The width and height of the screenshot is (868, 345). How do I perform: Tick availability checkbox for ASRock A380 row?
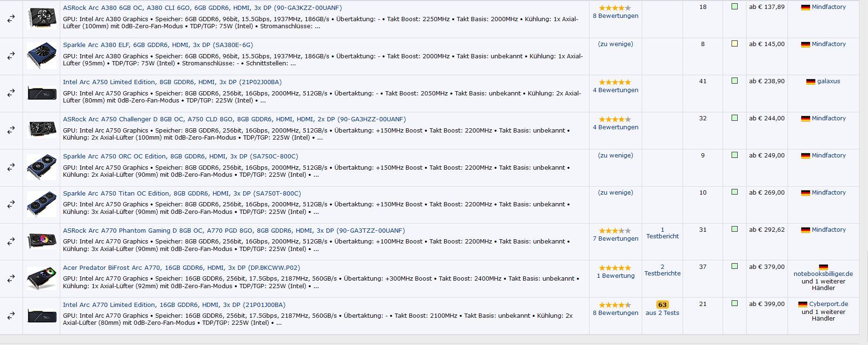[x=734, y=7]
